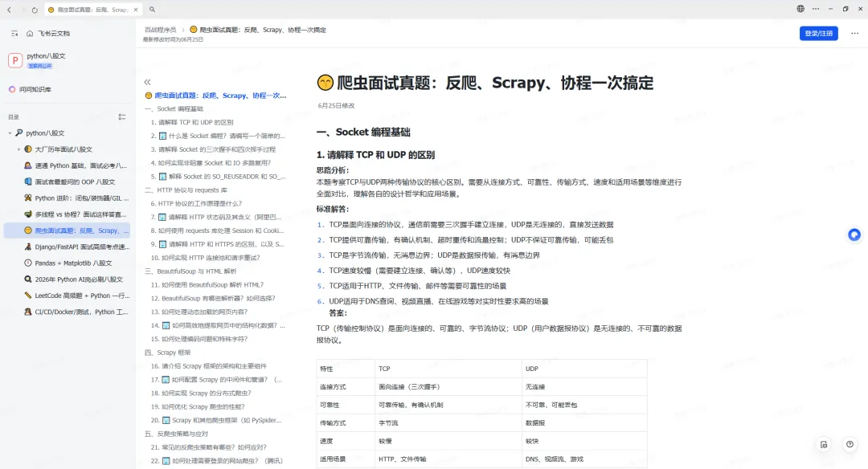Go to outline item 10 HTTP 连接池和请求重试
The height and width of the screenshot is (469, 868).
tap(206, 258)
